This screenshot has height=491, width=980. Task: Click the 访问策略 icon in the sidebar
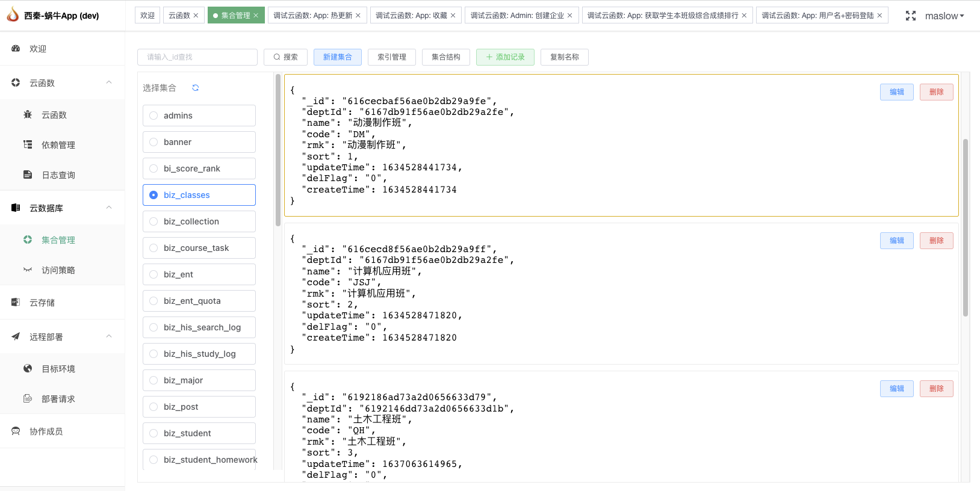(x=28, y=270)
